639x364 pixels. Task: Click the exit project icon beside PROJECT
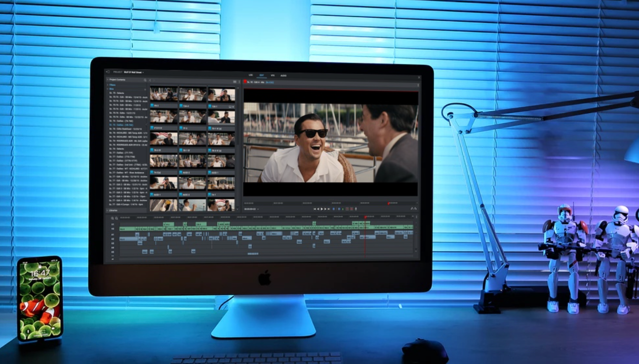108,72
